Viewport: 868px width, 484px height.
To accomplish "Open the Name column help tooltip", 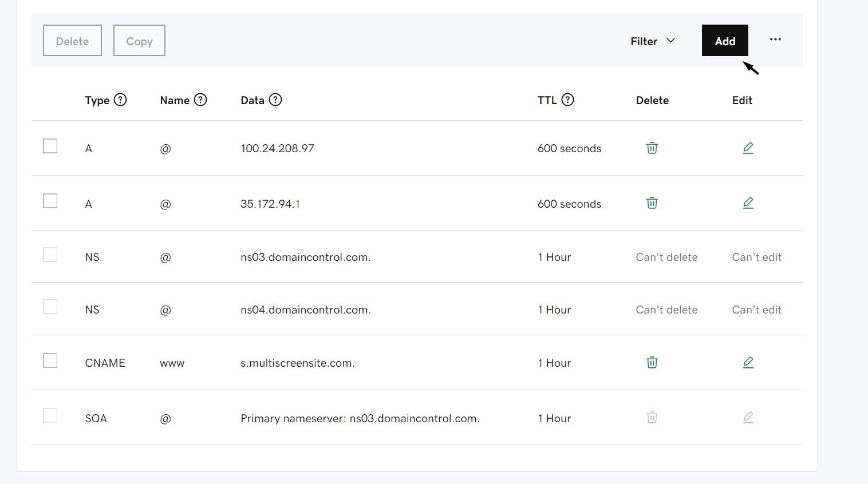I will (200, 100).
